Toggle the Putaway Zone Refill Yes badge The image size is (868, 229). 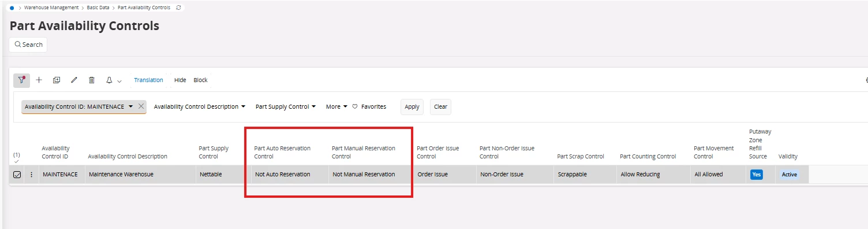(756, 174)
